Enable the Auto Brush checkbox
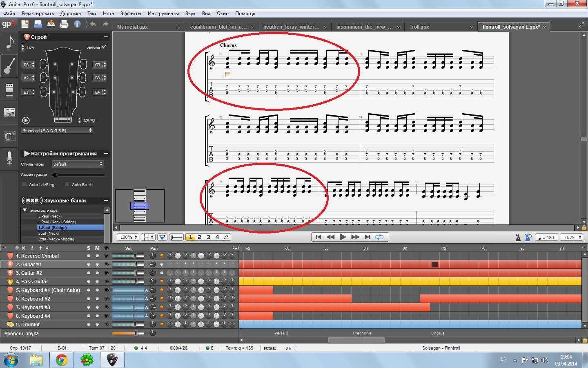The width and height of the screenshot is (588, 368). (x=67, y=184)
